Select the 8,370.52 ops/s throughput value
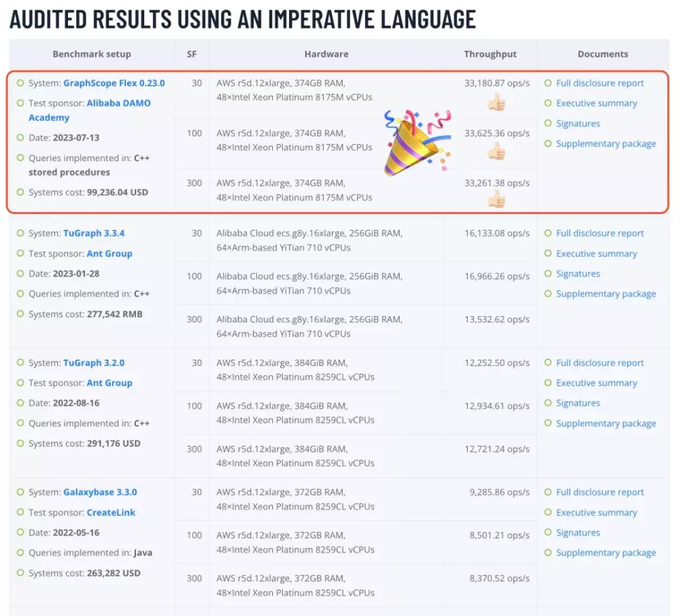680x616 pixels. (x=500, y=578)
